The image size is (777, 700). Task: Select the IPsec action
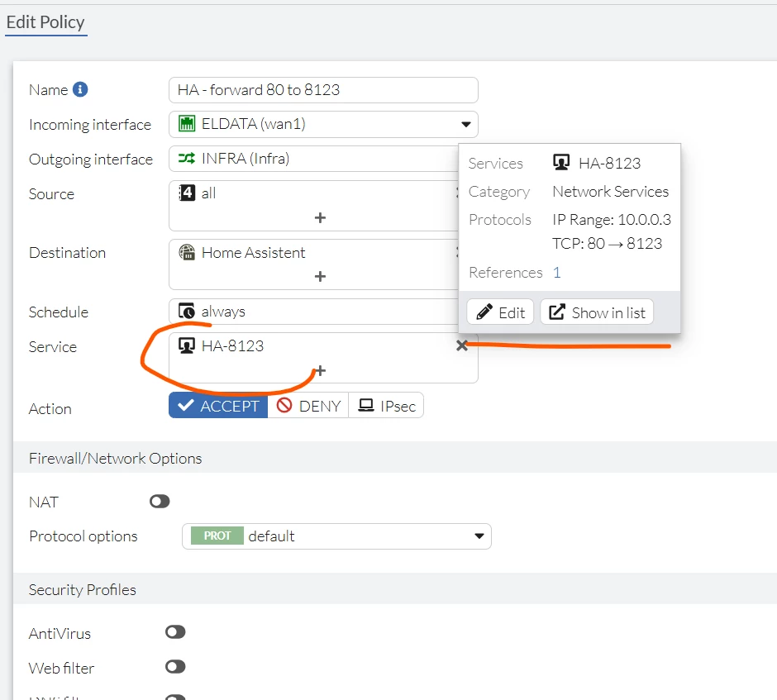[x=386, y=406]
